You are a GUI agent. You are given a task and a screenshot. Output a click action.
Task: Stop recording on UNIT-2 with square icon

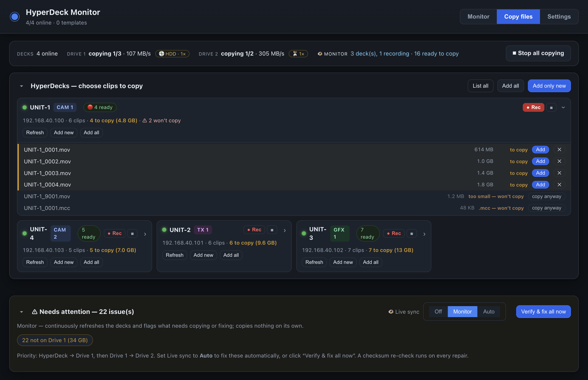(x=272, y=230)
